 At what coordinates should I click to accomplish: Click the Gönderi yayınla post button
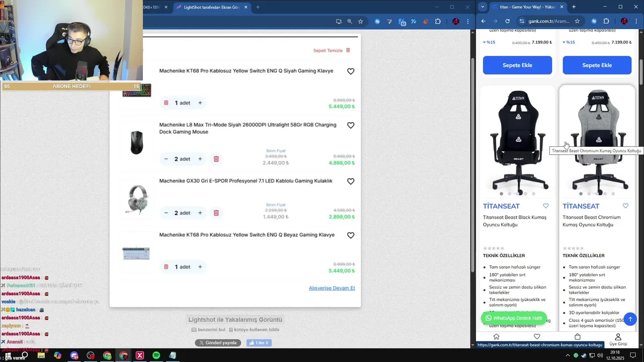(x=218, y=343)
